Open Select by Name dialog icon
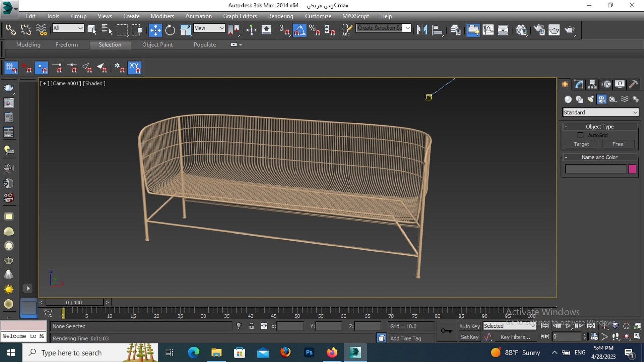The width and height of the screenshot is (644, 362). (107, 30)
